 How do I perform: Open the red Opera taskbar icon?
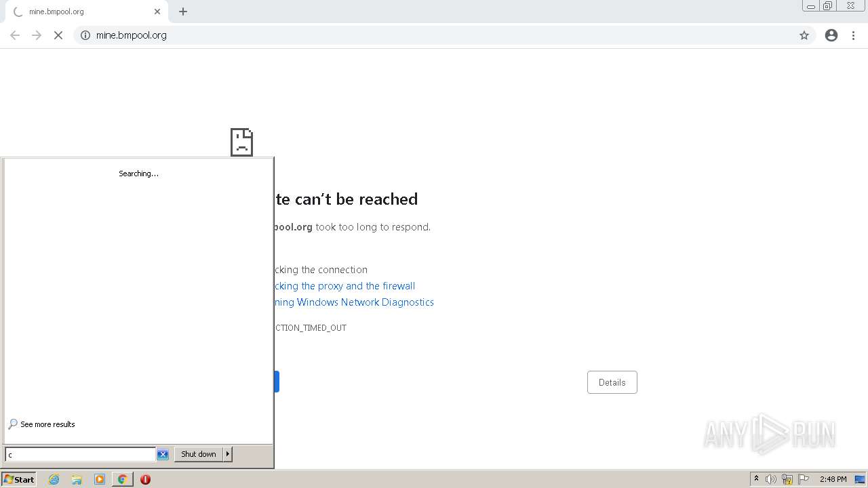(x=145, y=479)
